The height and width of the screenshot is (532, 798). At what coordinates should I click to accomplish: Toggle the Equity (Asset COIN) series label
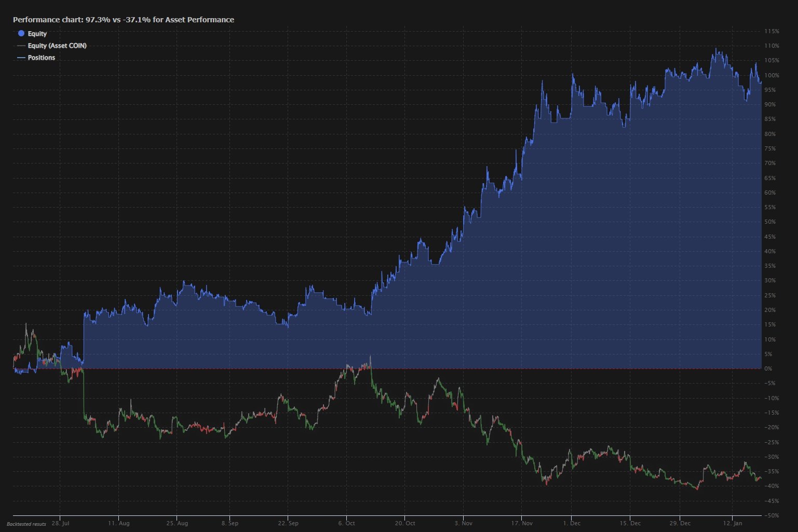point(57,46)
